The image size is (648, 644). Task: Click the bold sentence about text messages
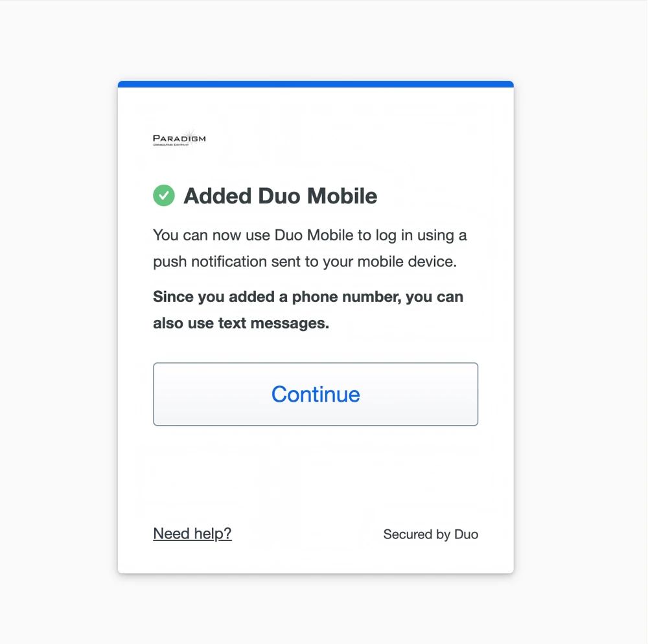pyautogui.click(x=308, y=310)
